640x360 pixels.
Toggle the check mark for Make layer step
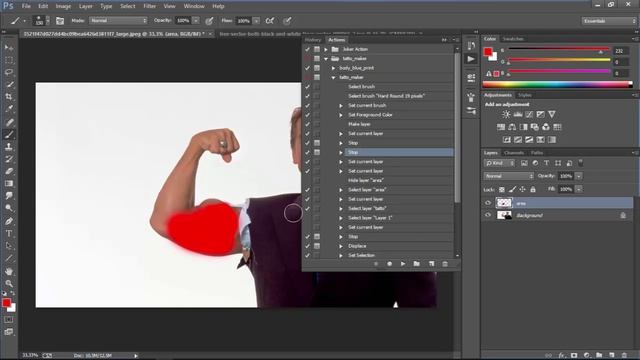coord(307,124)
